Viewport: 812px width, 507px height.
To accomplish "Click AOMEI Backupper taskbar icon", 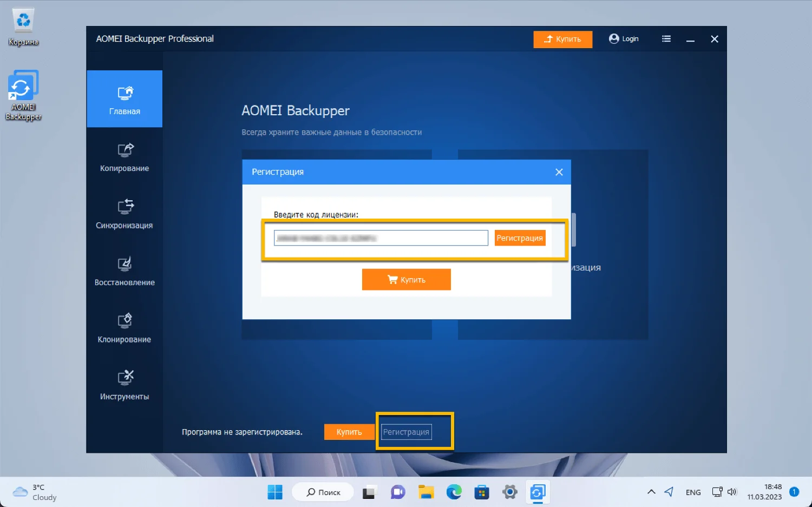I will 538,492.
